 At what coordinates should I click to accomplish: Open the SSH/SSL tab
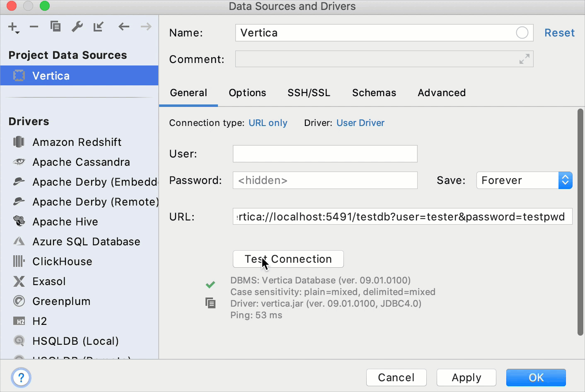[x=309, y=93]
